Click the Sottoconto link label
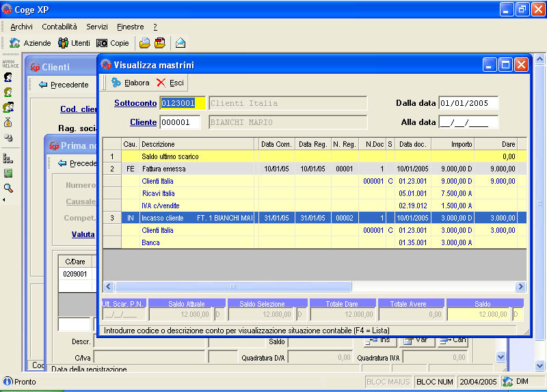Screen dimensions: 547x392 tap(135, 103)
